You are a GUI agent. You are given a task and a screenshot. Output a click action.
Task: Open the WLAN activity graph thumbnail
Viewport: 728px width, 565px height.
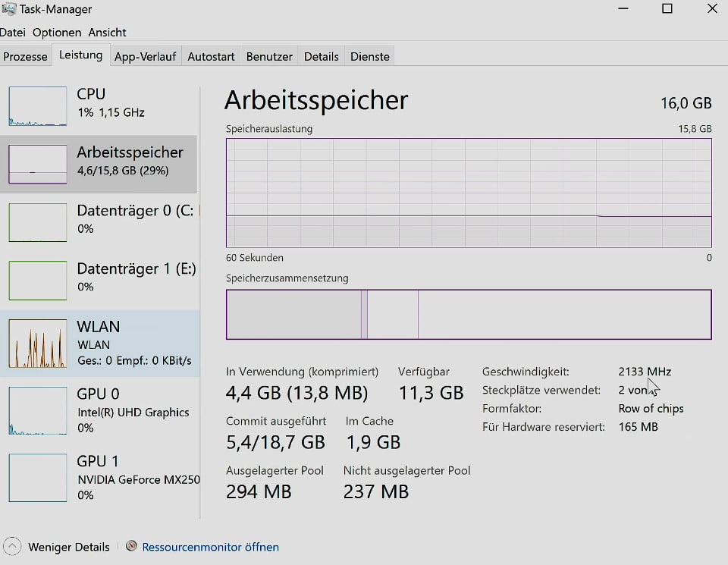pyautogui.click(x=38, y=344)
